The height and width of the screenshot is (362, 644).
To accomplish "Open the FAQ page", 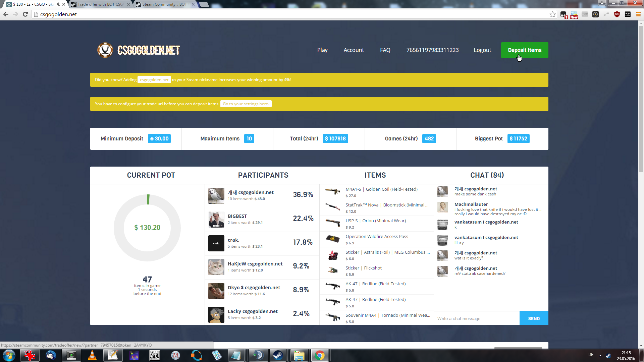I will click(x=385, y=50).
